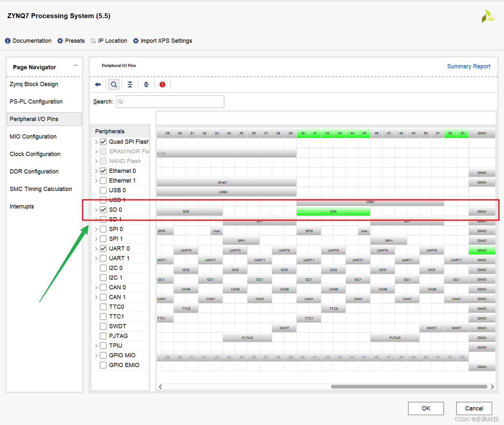Toggle the search magnifier toolbar icon
Viewport: 504px width, 425px height.
coord(114,84)
